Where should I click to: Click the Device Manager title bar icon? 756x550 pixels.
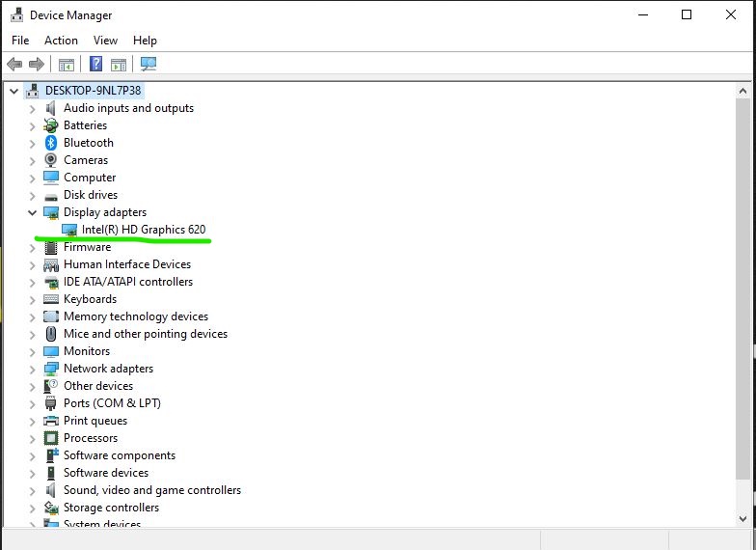[x=17, y=15]
